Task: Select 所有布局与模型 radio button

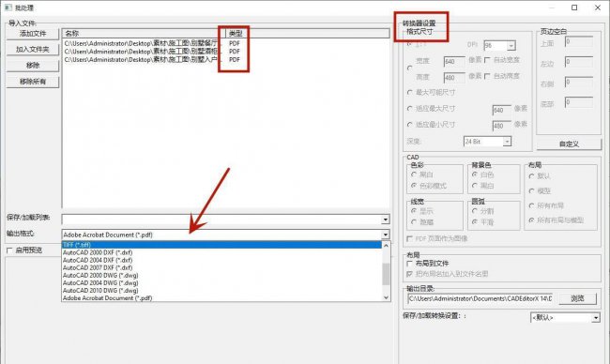Action: click(x=531, y=220)
